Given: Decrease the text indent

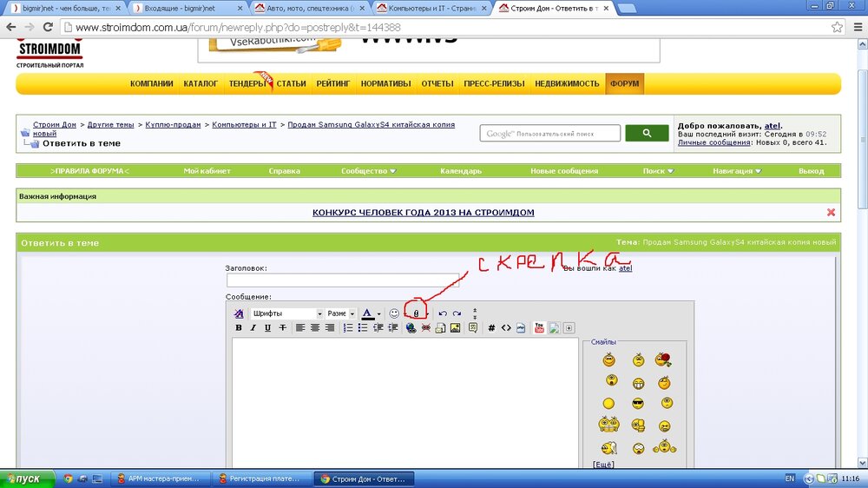Looking at the screenshot, I should (x=378, y=328).
